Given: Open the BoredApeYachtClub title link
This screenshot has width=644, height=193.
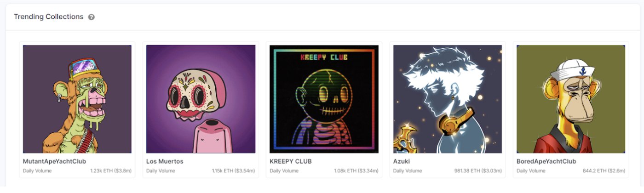Looking at the screenshot, I should coord(546,161).
